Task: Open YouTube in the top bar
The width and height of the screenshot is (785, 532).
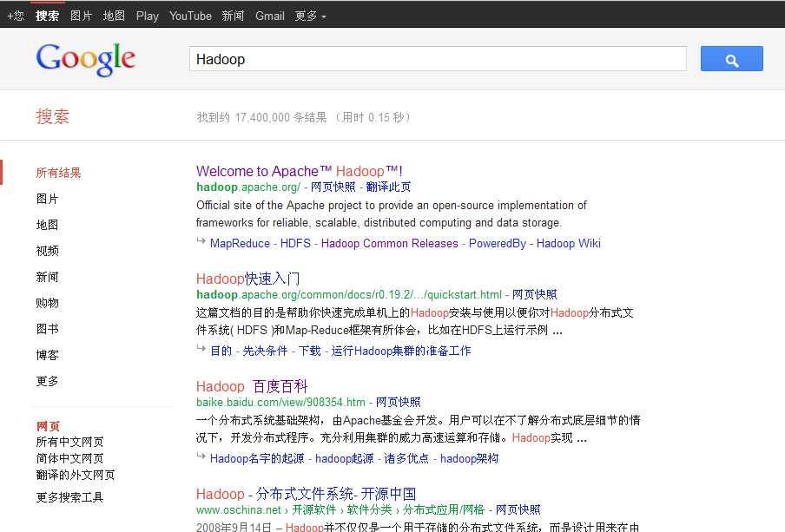Action: (190, 16)
